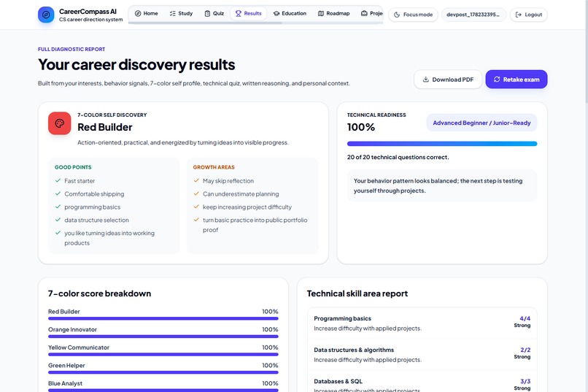The width and height of the screenshot is (588, 392).
Task: Select the Databases & SQL skill row
Action: click(x=422, y=382)
